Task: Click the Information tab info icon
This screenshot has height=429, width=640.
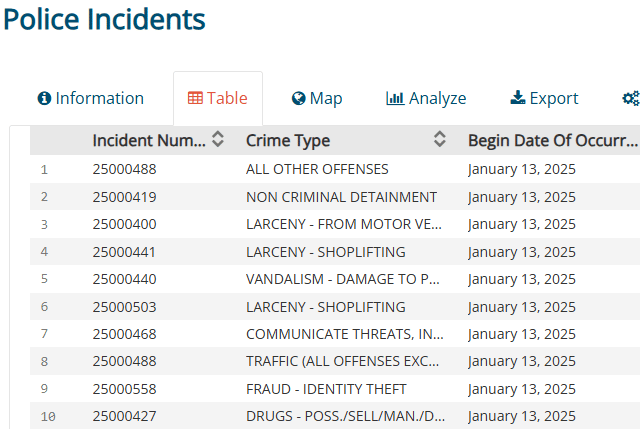Action: click(44, 99)
